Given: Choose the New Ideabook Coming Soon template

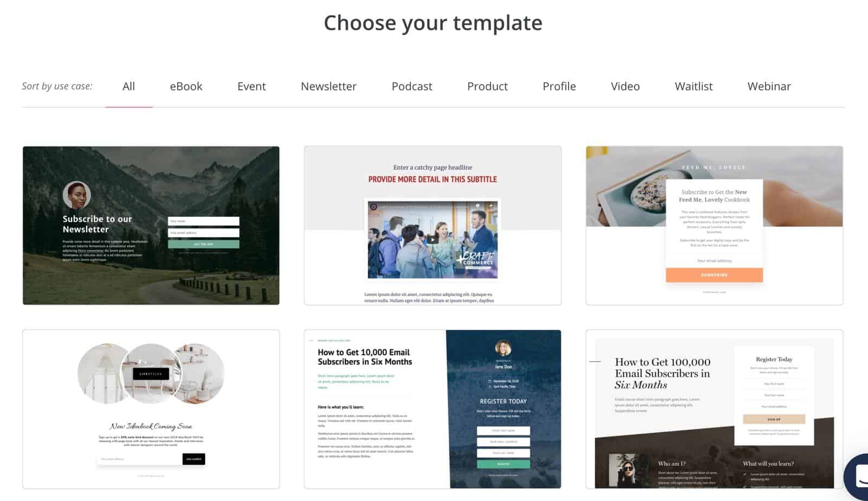Looking at the screenshot, I should (x=151, y=409).
